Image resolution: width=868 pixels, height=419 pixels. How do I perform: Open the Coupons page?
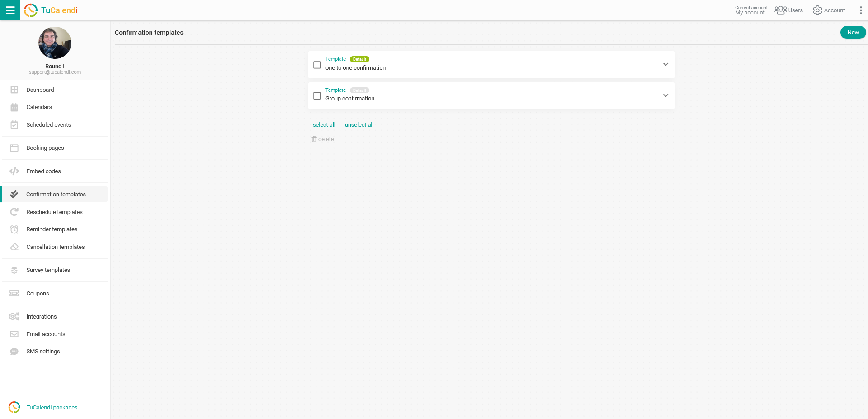[38, 293]
